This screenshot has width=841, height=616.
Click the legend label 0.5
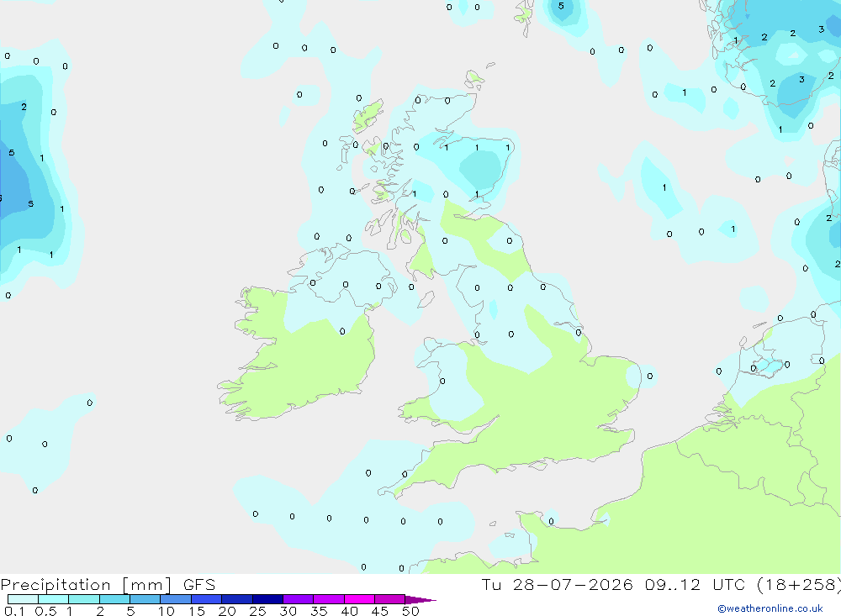(45, 611)
